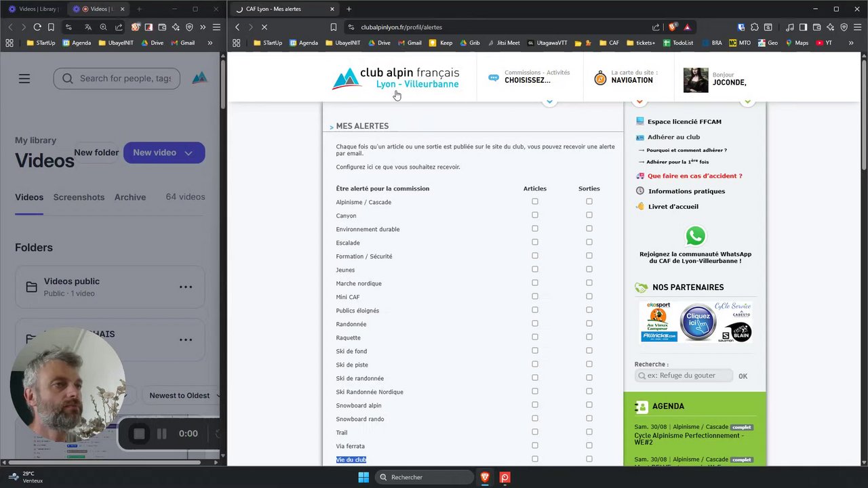Image resolution: width=868 pixels, height=488 pixels.
Task: Check Articles alert for Alpinisme / Cascade
Action: (535, 201)
